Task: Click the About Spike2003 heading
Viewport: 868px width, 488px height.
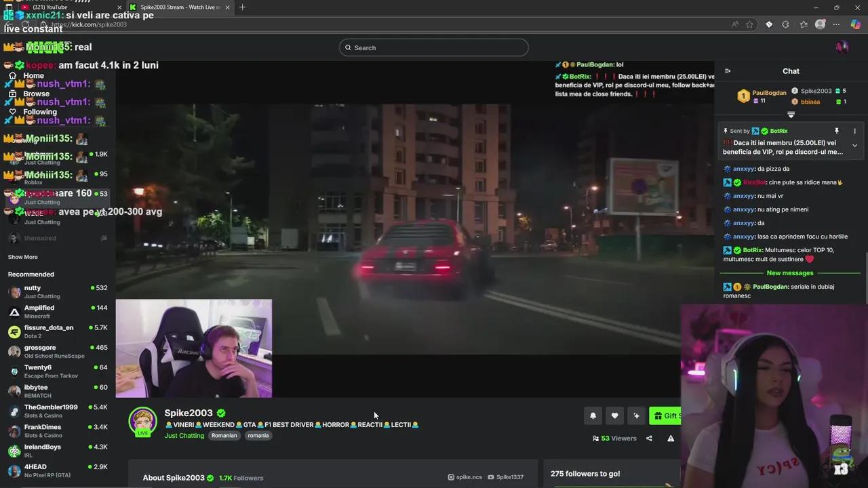Action: point(174,478)
